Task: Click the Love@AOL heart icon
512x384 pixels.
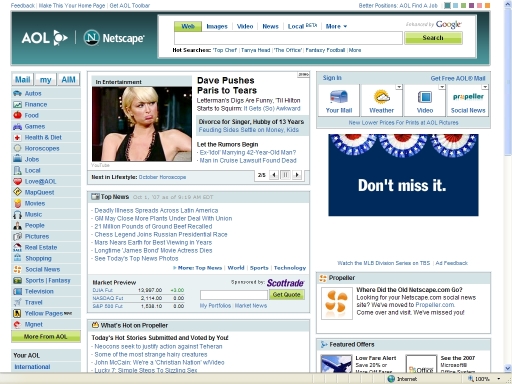Action: point(17,181)
